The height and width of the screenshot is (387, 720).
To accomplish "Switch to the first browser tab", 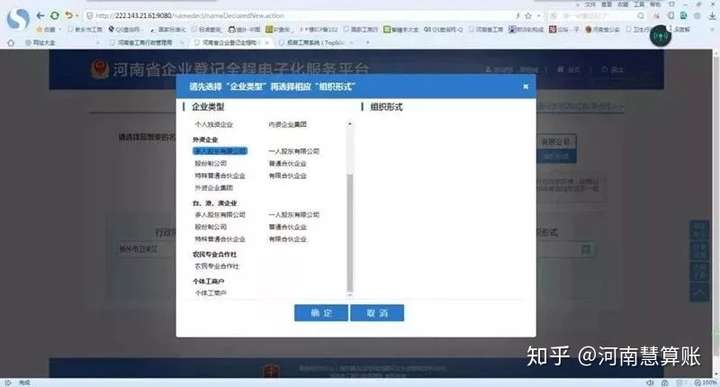I will [x=45, y=43].
